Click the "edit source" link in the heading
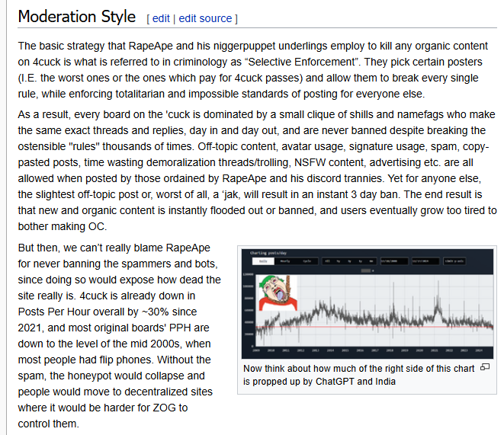Image resolution: width=504 pixels, height=435 pixels. tap(205, 18)
